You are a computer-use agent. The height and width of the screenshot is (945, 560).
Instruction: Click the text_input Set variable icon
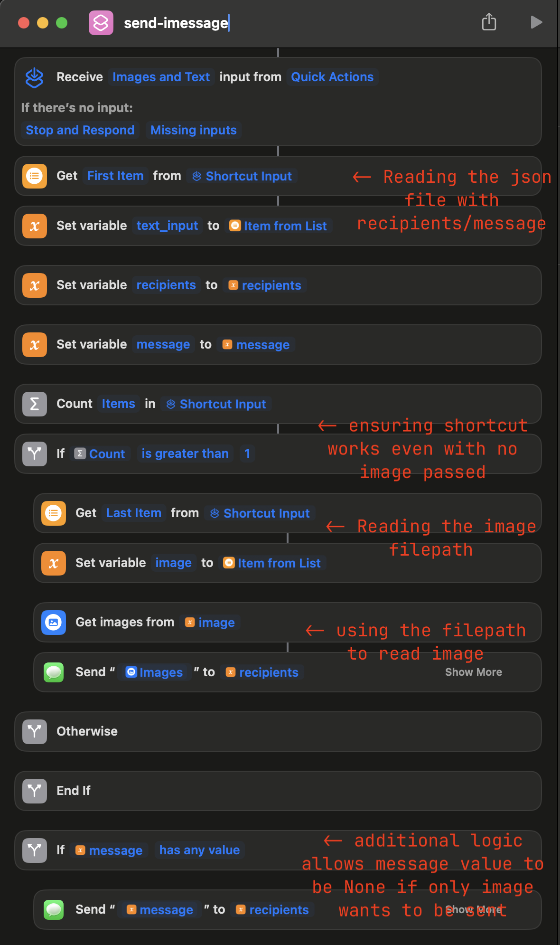[x=35, y=226]
